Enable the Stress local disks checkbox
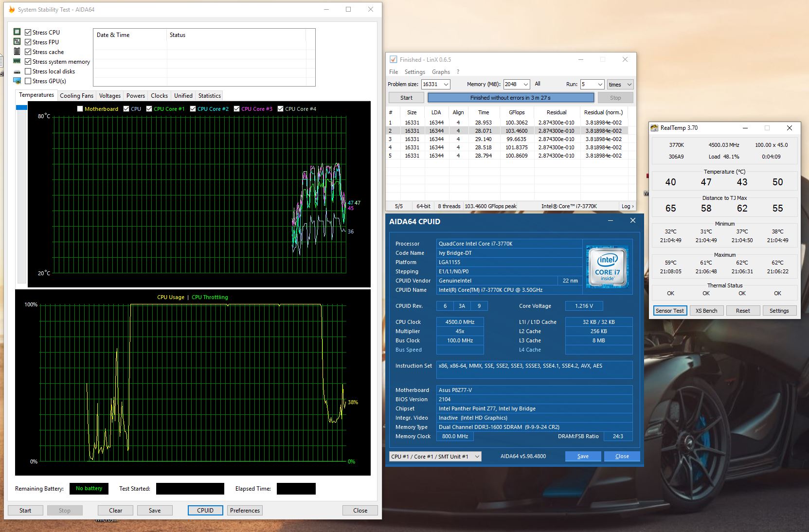 [28, 71]
